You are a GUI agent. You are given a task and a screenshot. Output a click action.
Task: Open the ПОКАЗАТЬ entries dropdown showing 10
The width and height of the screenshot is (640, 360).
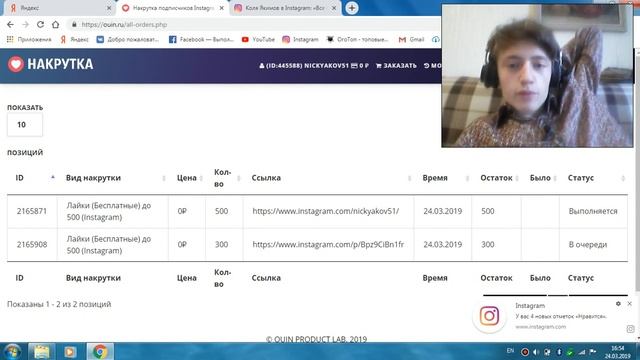pyautogui.click(x=24, y=124)
